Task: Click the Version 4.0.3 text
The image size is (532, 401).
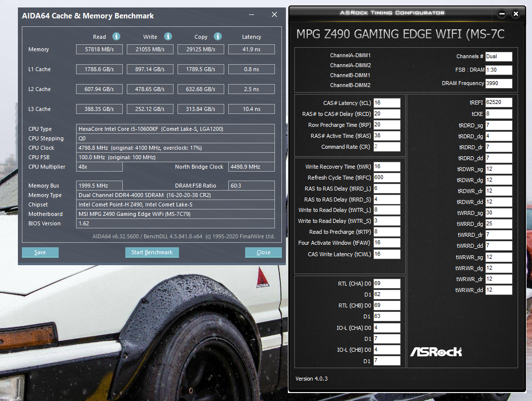Action: [311, 379]
